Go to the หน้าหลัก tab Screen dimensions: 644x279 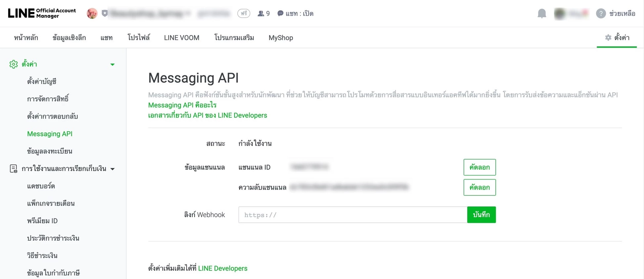[26, 37]
